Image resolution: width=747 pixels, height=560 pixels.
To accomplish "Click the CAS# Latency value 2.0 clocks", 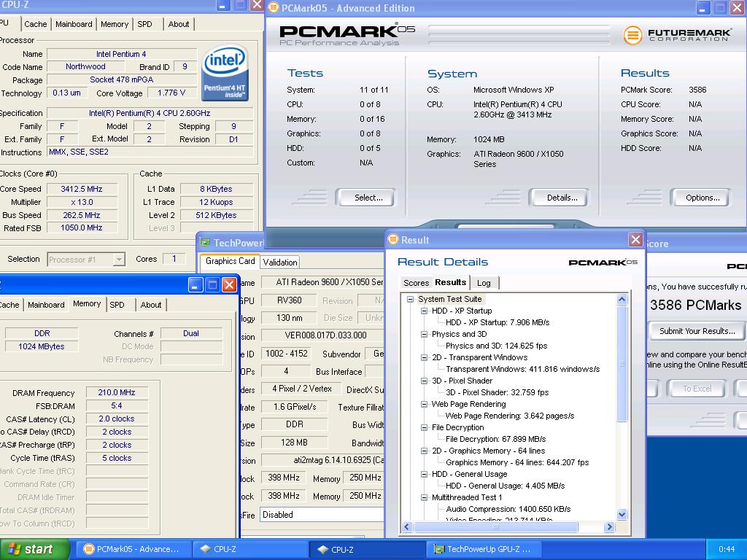I will [117, 419].
